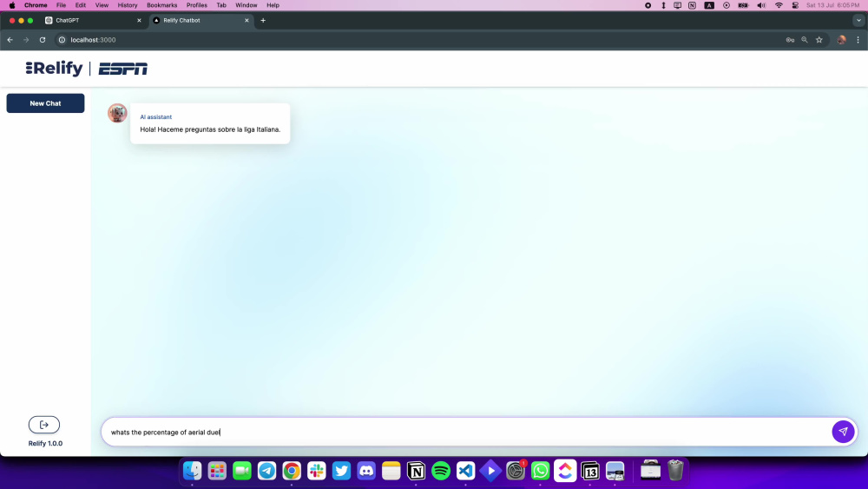Open the Calendar app showing 13
Image resolution: width=868 pixels, height=489 pixels.
(x=590, y=471)
